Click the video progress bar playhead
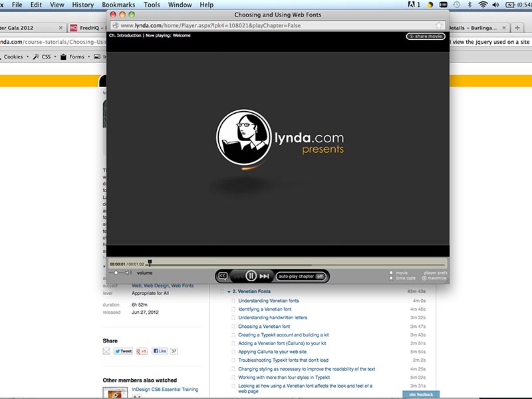 150,263
